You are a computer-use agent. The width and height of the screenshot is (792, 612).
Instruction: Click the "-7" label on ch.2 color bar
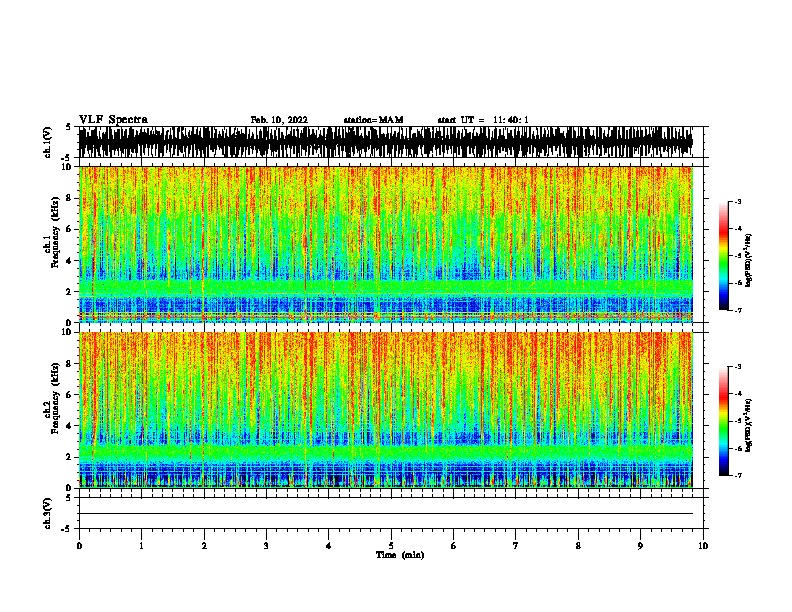[x=738, y=476]
